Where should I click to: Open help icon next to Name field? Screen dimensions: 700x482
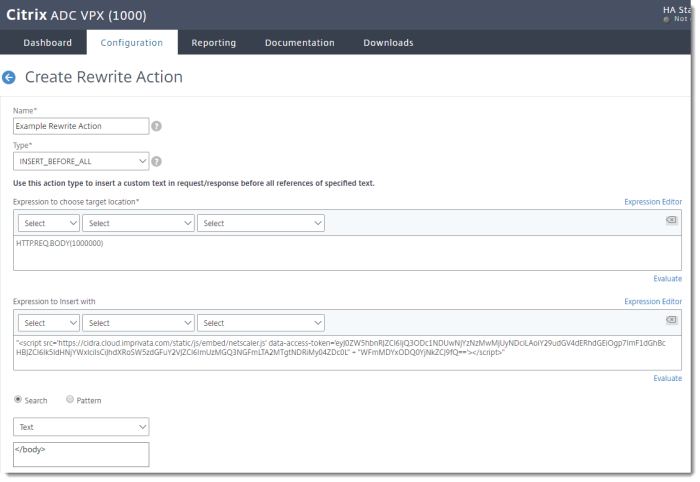[x=156, y=126]
